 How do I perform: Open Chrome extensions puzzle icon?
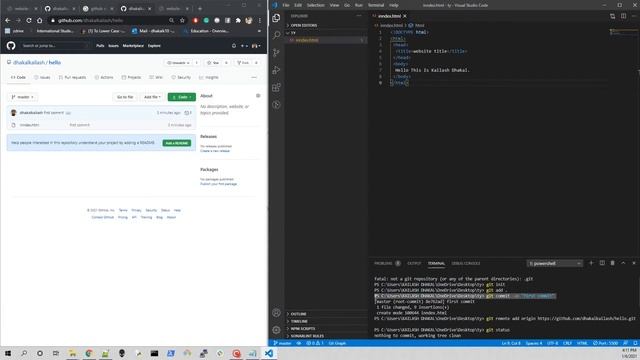click(238, 20)
